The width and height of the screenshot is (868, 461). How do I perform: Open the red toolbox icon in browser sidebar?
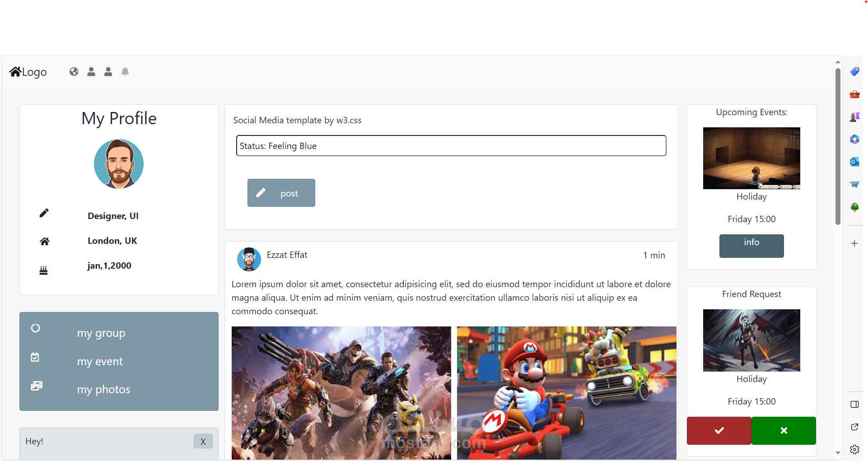click(x=854, y=94)
